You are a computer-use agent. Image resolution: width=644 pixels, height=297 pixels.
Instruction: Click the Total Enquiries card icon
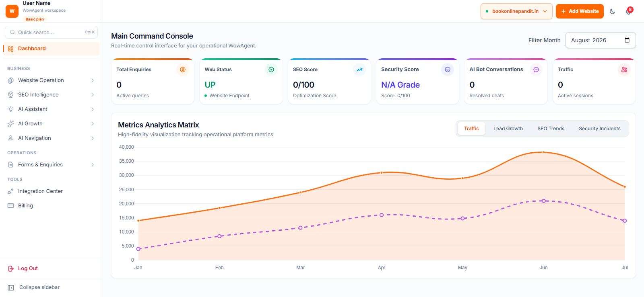coord(183,70)
